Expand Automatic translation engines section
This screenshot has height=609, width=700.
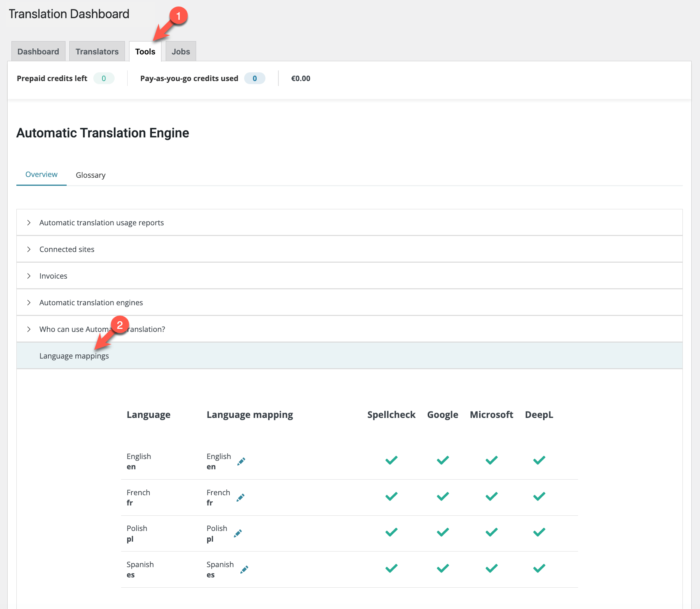click(91, 303)
